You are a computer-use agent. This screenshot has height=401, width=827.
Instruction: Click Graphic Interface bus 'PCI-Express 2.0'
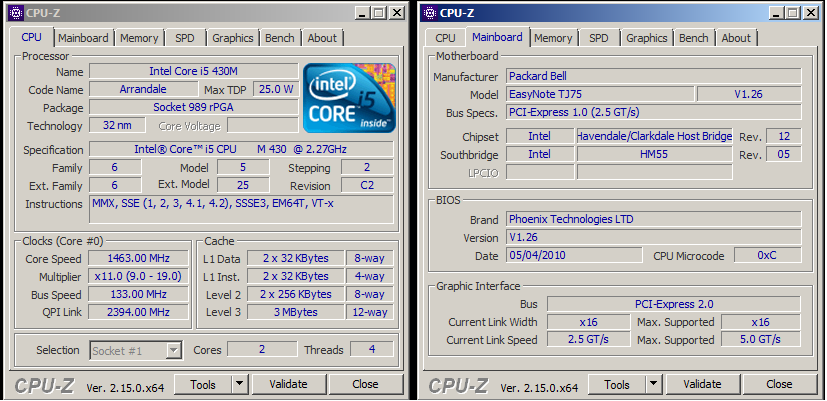(x=674, y=304)
